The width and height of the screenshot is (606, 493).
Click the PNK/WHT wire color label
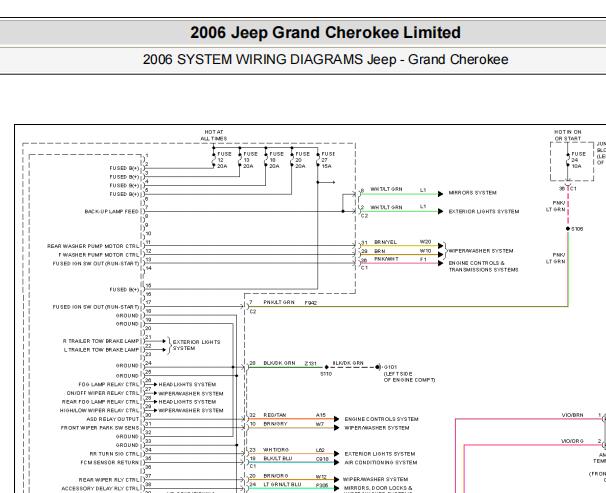(x=386, y=259)
